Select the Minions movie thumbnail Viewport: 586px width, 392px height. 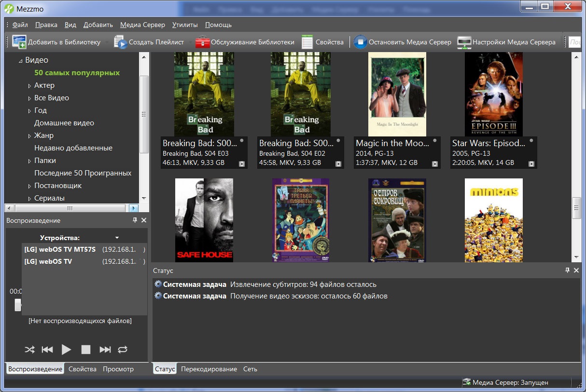pos(493,220)
